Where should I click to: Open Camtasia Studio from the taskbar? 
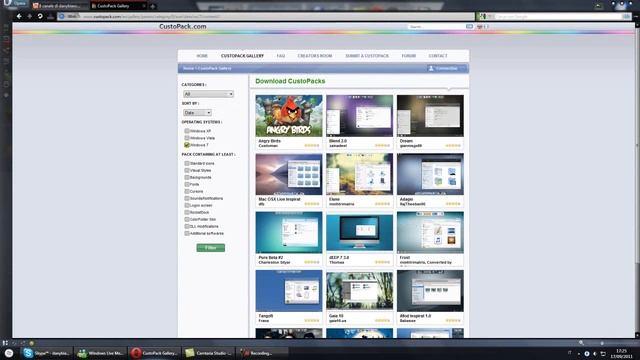(209, 353)
